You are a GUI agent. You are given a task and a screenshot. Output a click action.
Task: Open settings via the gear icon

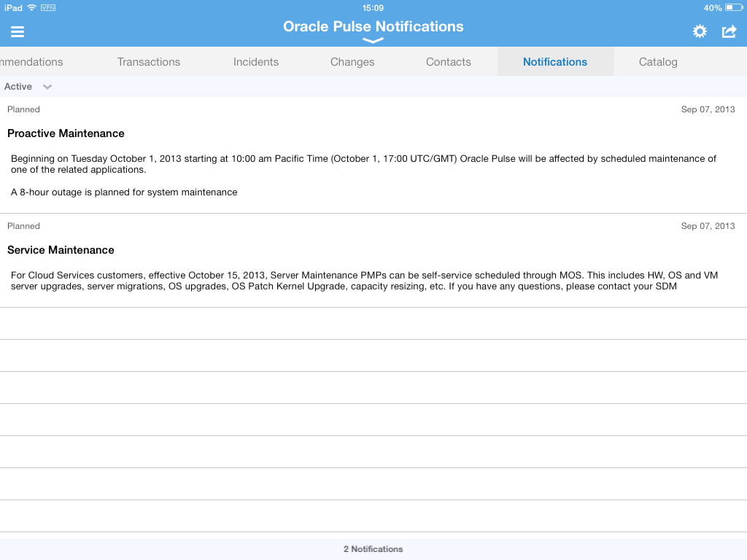pos(700,31)
